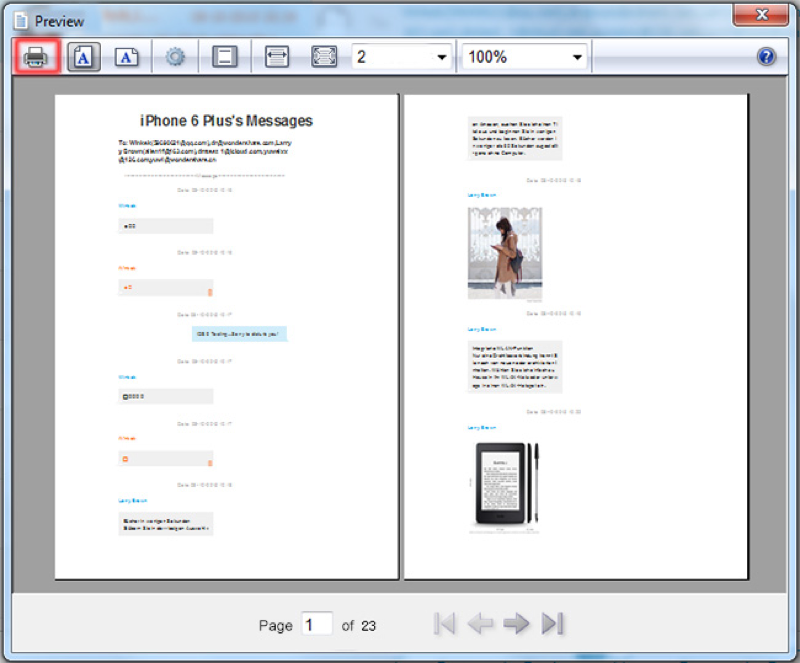Fit full page in view

point(324,57)
